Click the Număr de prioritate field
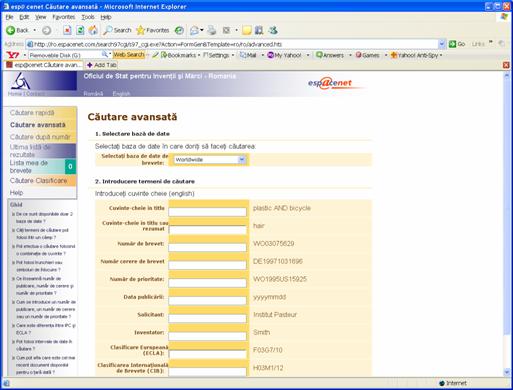The image size is (513, 390). (207, 283)
